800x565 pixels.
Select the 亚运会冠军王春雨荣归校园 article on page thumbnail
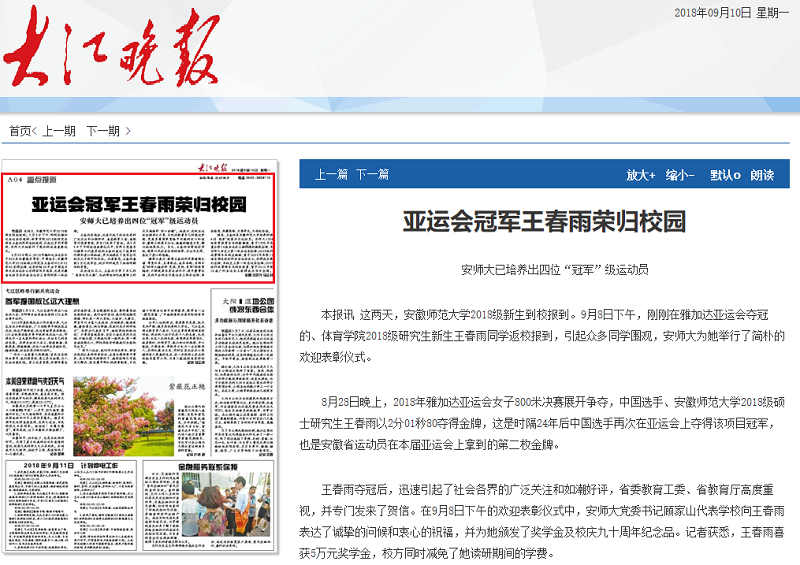click(139, 228)
